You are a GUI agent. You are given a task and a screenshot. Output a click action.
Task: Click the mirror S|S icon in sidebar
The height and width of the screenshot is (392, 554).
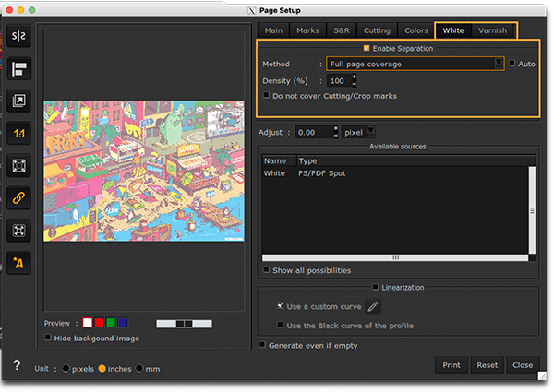click(x=18, y=36)
